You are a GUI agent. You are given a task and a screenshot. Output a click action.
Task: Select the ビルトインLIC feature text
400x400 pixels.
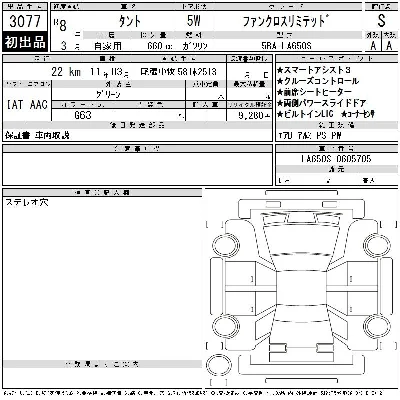tap(305, 114)
